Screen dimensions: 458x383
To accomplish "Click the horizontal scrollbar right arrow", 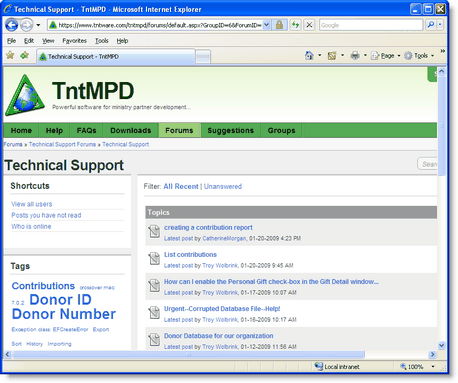I will coord(433,354).
